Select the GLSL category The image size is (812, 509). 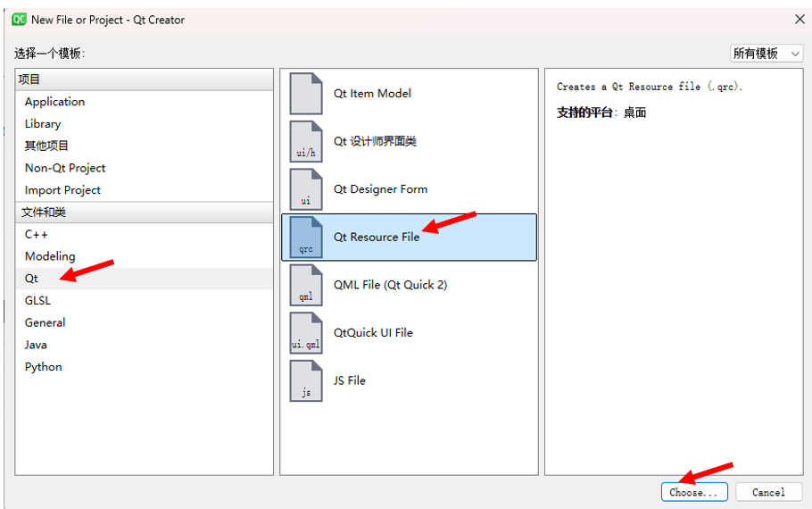click(144, 301)
